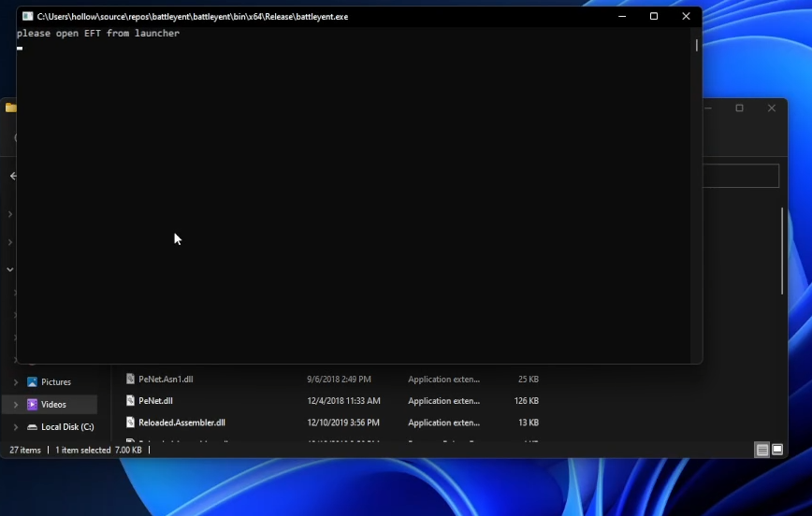
Task: Click the Local Disk (C:) drive icon
Action: (32, 427)
